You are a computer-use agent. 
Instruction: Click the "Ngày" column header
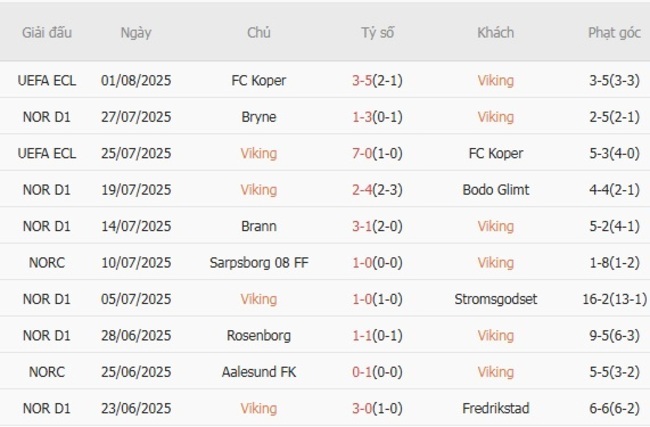point(136,32)
